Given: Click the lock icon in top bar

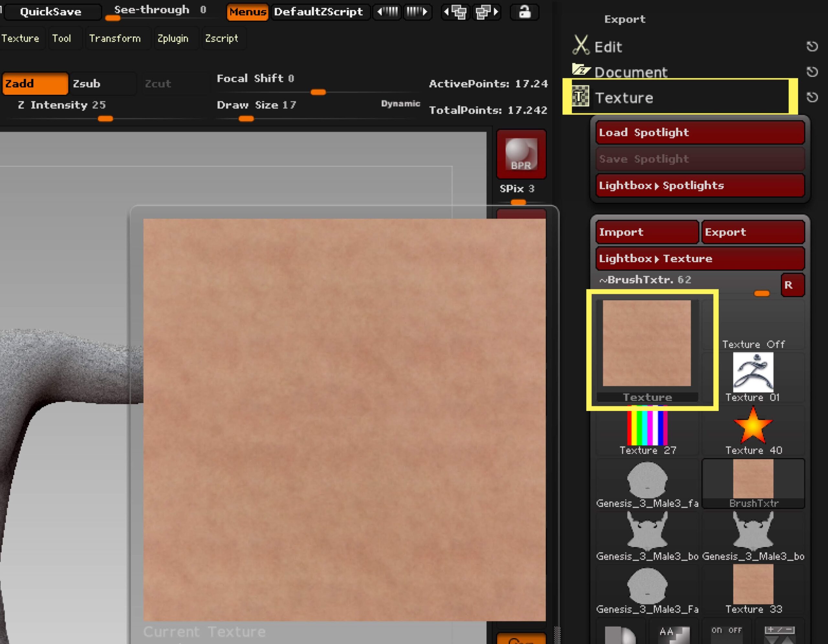Looking at the screenshot, I should coord(524,12).
